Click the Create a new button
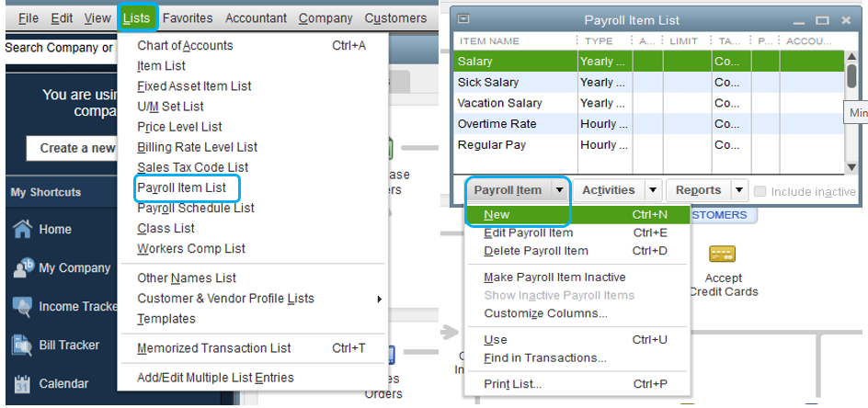This screenshot has width=868, height=408. click(78, 148)
